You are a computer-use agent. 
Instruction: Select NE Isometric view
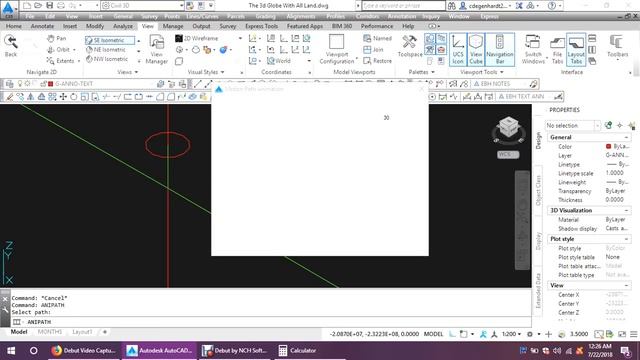click(106, 49)
